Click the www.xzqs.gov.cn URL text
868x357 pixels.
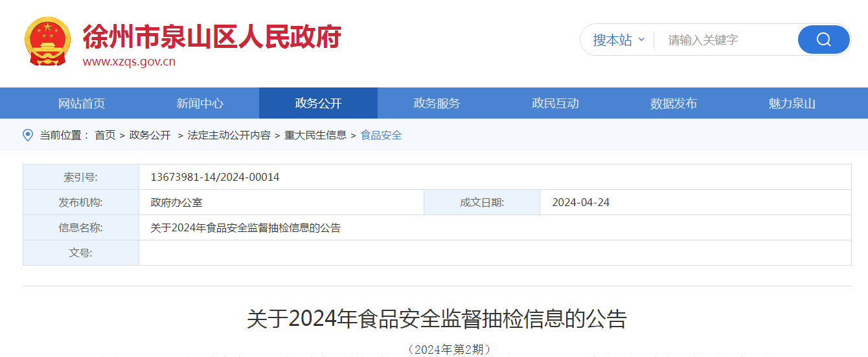(x=129, y=62)
